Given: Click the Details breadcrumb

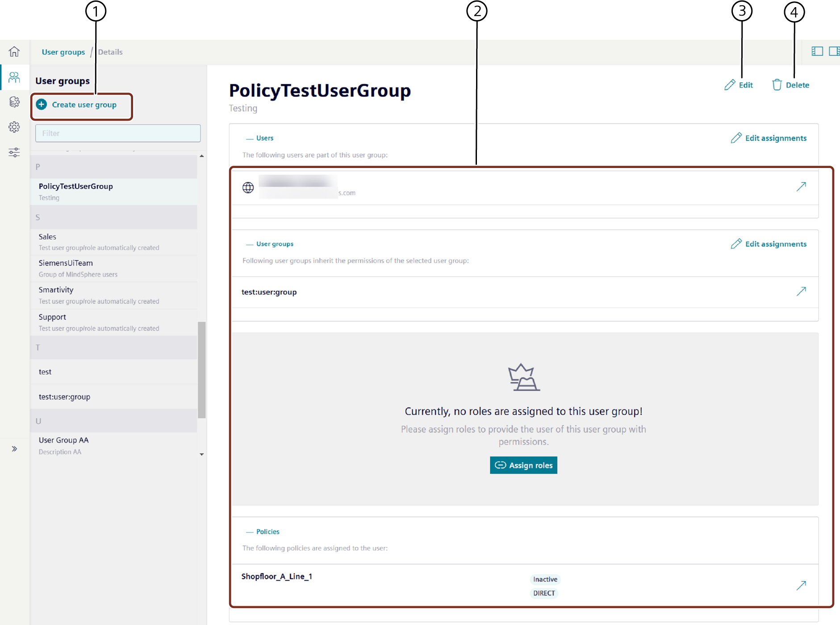Looking at the screenshot, I should coord(110,52).
